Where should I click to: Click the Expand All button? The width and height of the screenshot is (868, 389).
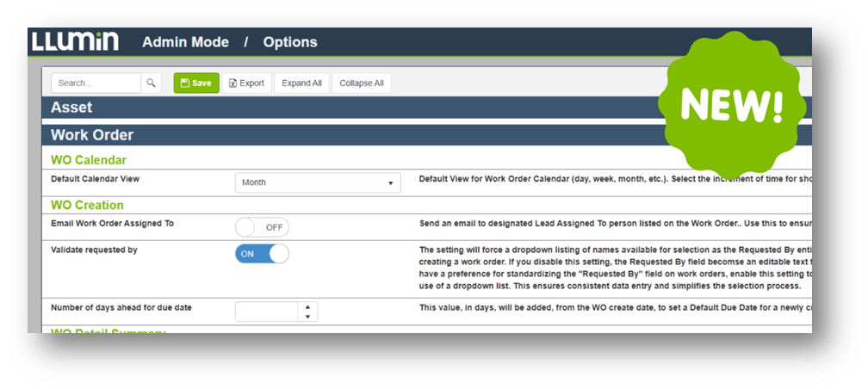pos(301,83)
